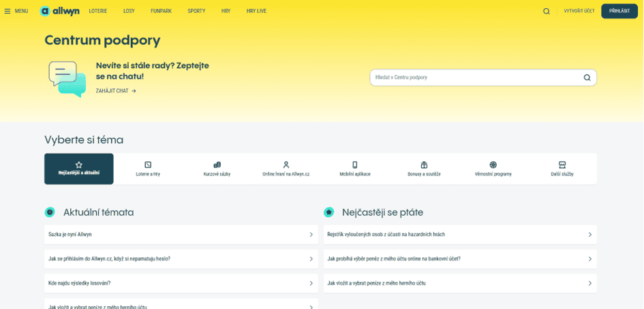Image resolution: width=644 pixels, height=309 pixels.
Task: Select the Bonusy a soutěže topic tab
Action: (x=425, y=169)
